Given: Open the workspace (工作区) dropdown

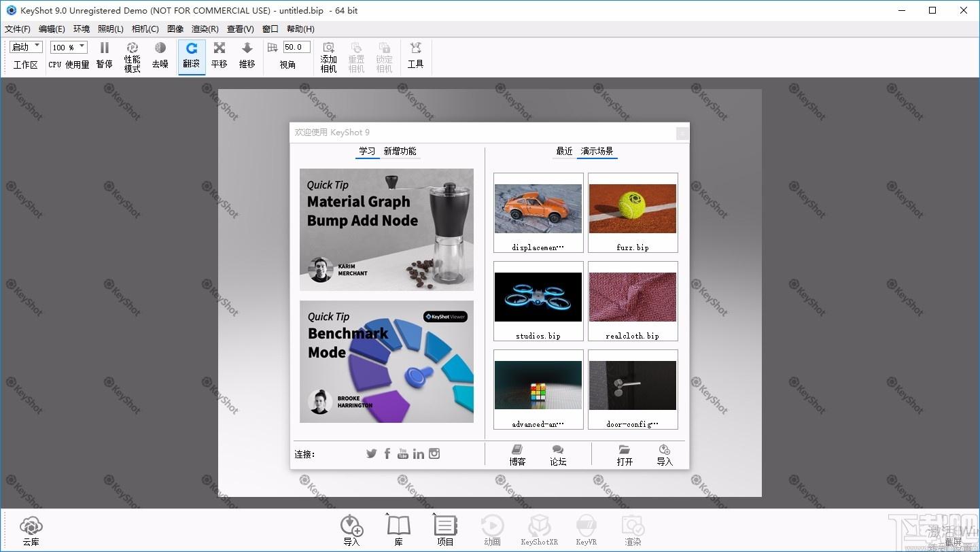Looking at the screenshot, I should click(27, 47).
